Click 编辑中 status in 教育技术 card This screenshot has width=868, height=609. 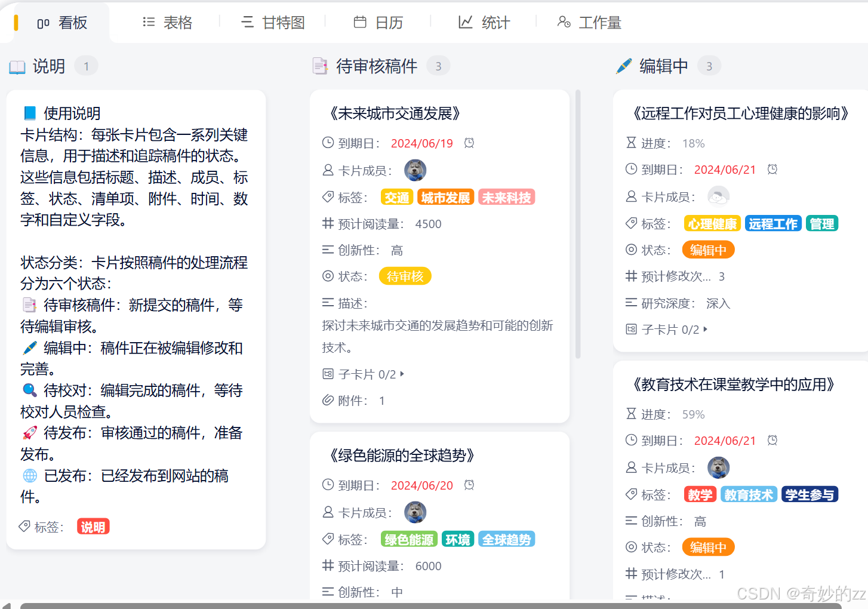(x=709, y=547)
